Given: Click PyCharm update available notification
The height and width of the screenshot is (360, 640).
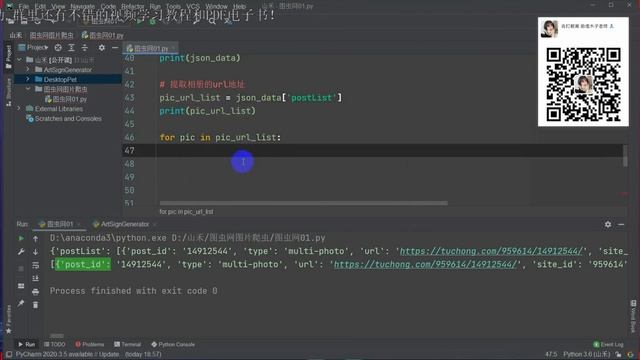Looking at the screenshot, I should tap(67, 354).
